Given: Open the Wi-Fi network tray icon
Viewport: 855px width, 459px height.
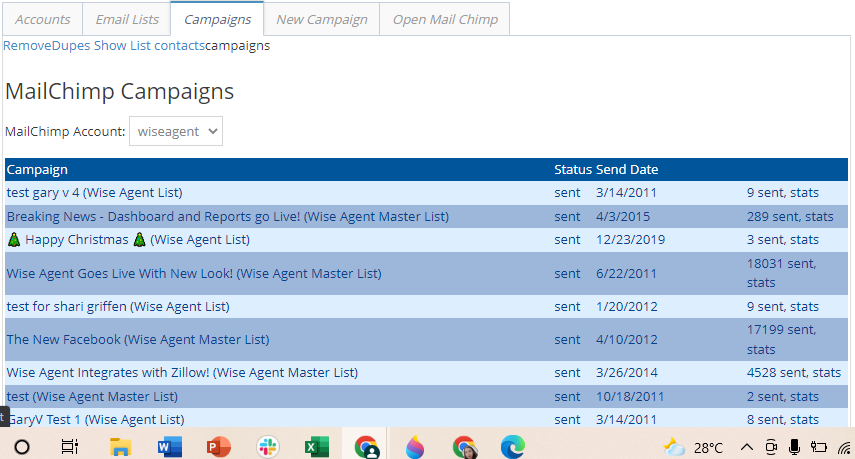Looking at the screenshot, I should (x=844, y=448).
